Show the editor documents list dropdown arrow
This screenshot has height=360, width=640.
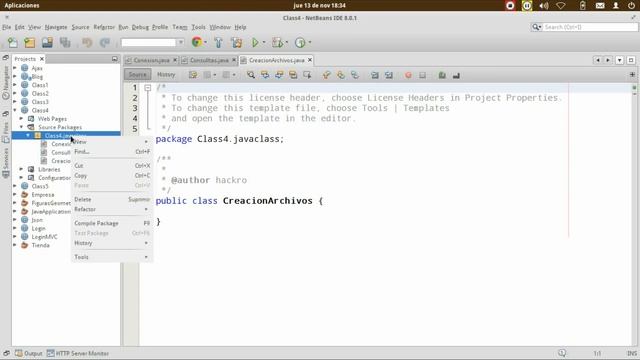coord(619,60)
